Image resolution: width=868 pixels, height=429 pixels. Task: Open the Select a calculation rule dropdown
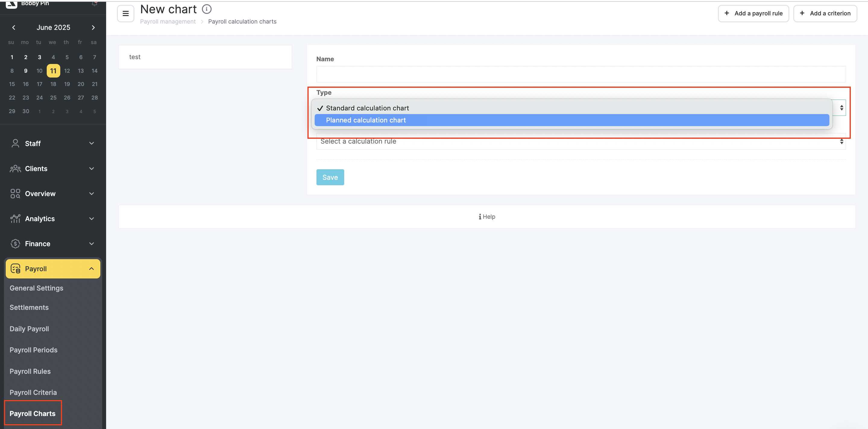coord(581,142)
